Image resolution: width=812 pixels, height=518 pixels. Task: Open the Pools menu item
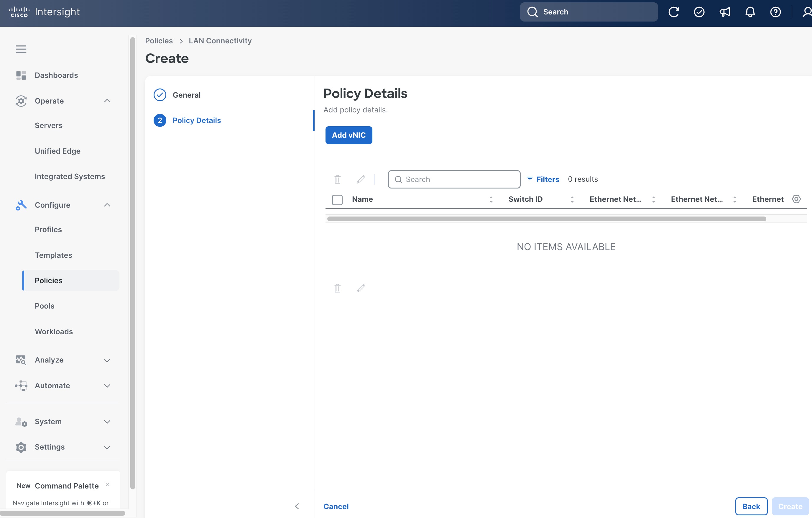coord(45,306)
